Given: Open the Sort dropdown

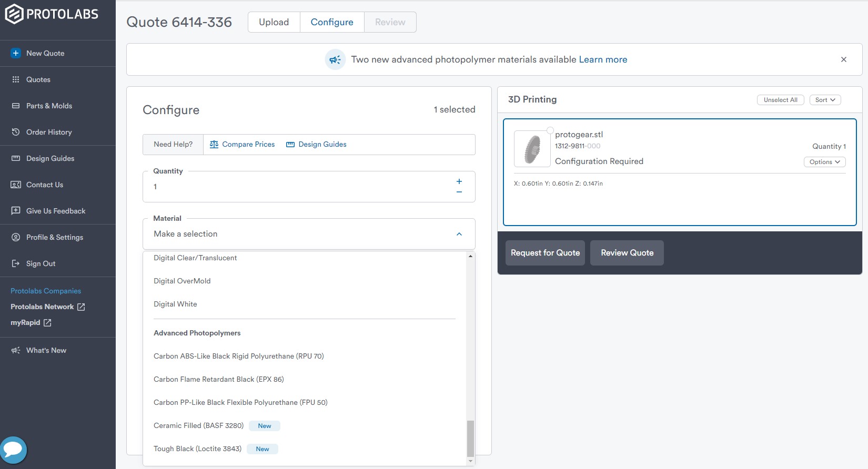Looking at the screenshot, I should (825, 100).
